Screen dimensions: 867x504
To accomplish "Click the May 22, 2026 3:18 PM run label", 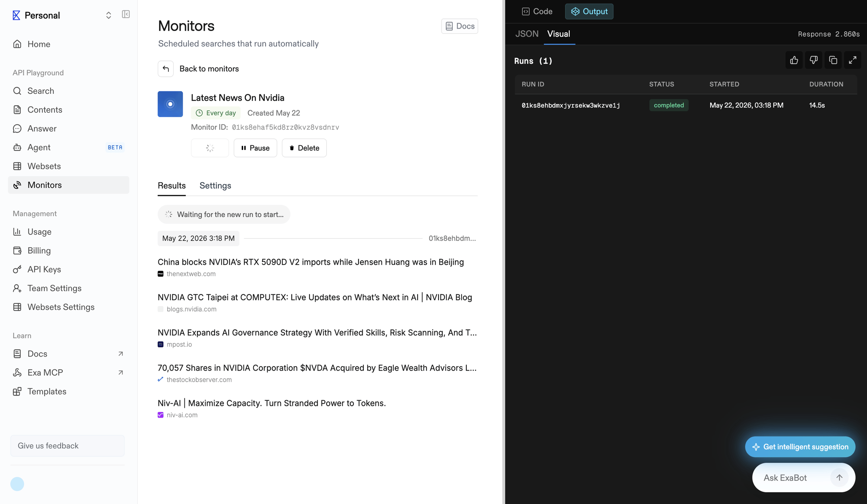I will pyautogui.click(x=198, y=238).
